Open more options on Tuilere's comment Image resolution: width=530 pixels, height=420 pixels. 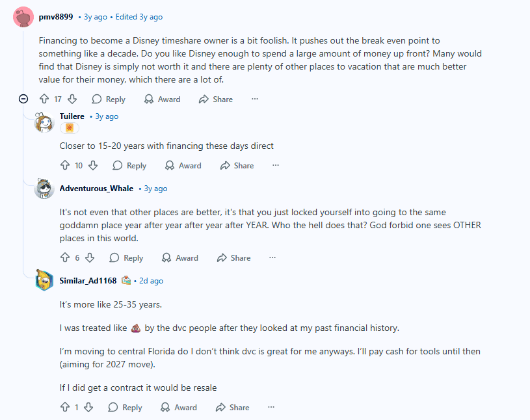pyautogui.click(x=276, y=166)
